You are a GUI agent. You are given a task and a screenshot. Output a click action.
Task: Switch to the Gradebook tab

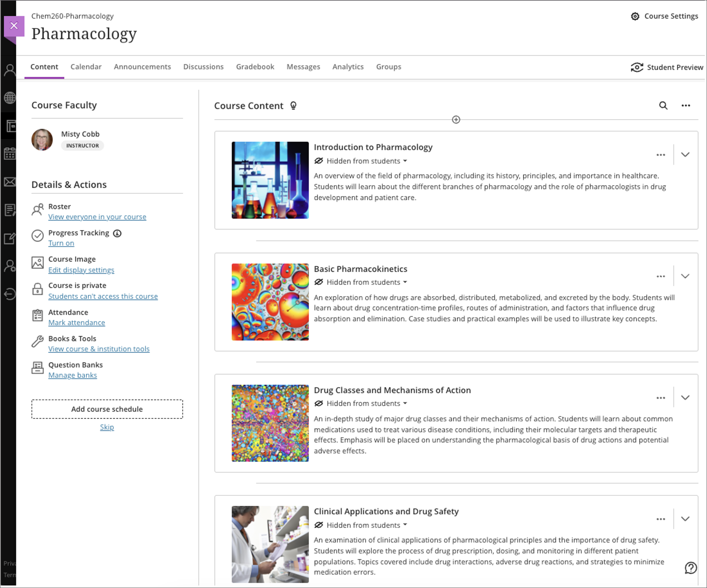tap(255, 67)
